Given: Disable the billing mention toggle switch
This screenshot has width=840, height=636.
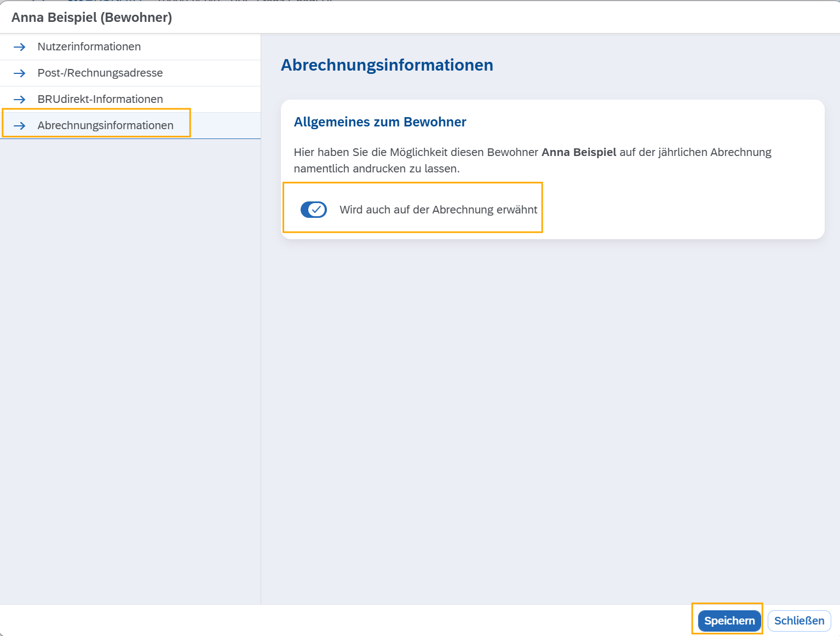Looking at the screenshot, I should coord(314,210).
